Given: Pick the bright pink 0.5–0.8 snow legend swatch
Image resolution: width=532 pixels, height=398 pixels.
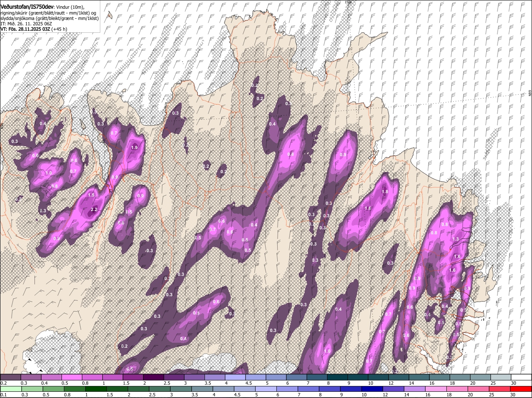Looking at the screenshot, I should (x=71, y=377).
